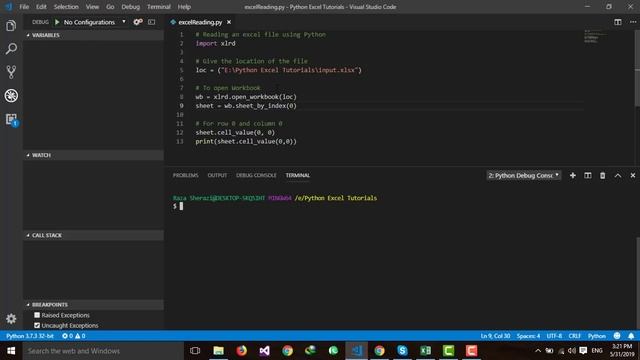Open the Manage gear in activity bar
Screen dimensions: 640x360
pyautogui.click(x=11, y=318)
